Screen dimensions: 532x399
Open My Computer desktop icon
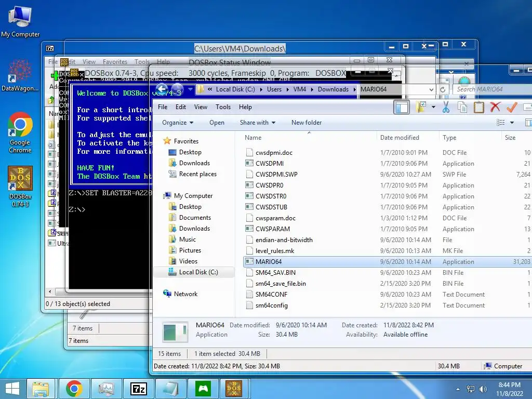[20, 21]
